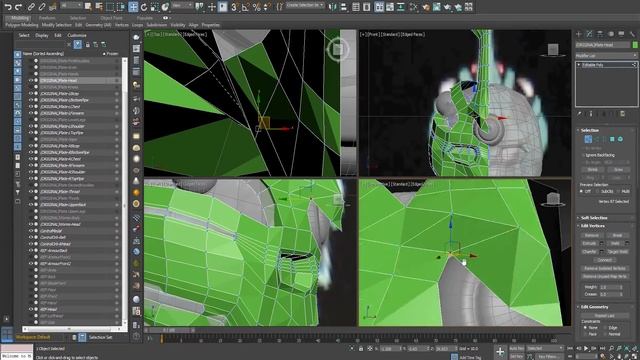Select Preview Selection SubObj radio
Image resolution: width=640 pixels, height=360 pixels.
click(597, 191)
